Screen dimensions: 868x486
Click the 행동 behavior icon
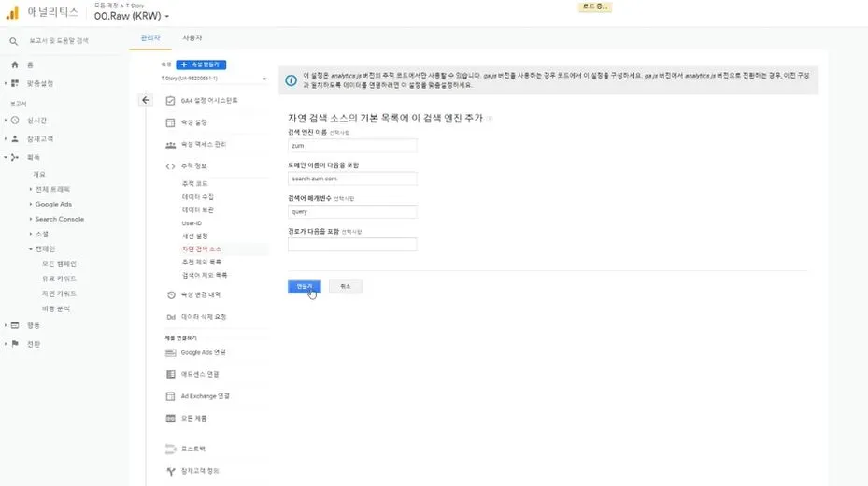pyautogui.click(x=15, y=325)
